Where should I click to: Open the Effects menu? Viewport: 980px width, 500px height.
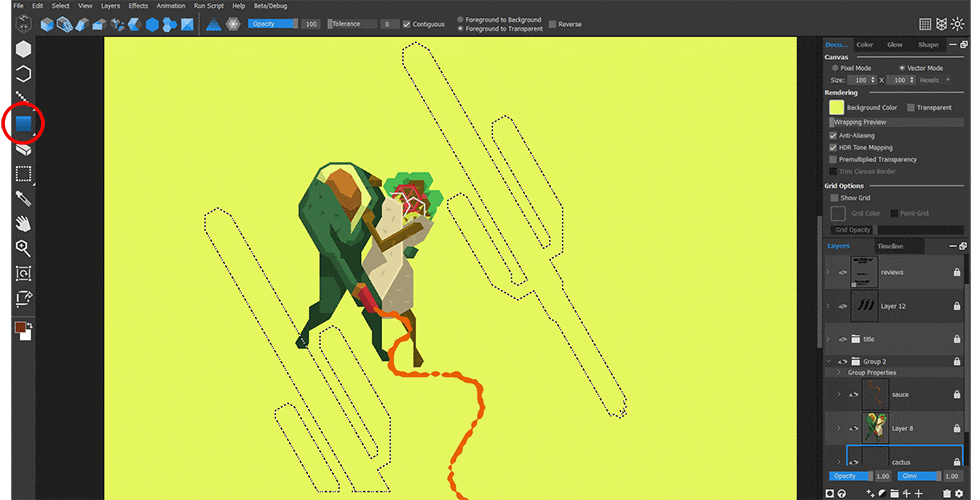(x=138, y=6)
